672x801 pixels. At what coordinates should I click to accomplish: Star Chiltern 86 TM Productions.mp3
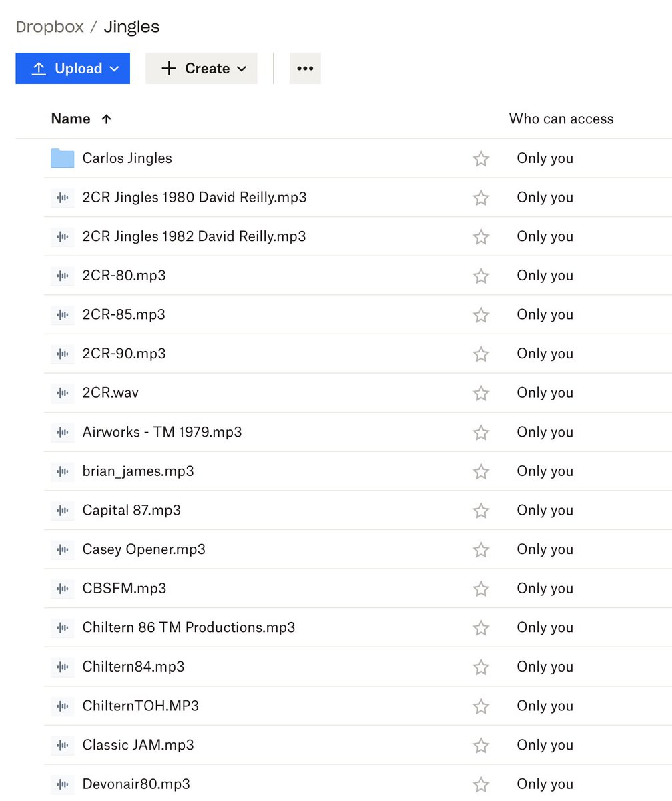pyautogui.click(x=481, y=627)
